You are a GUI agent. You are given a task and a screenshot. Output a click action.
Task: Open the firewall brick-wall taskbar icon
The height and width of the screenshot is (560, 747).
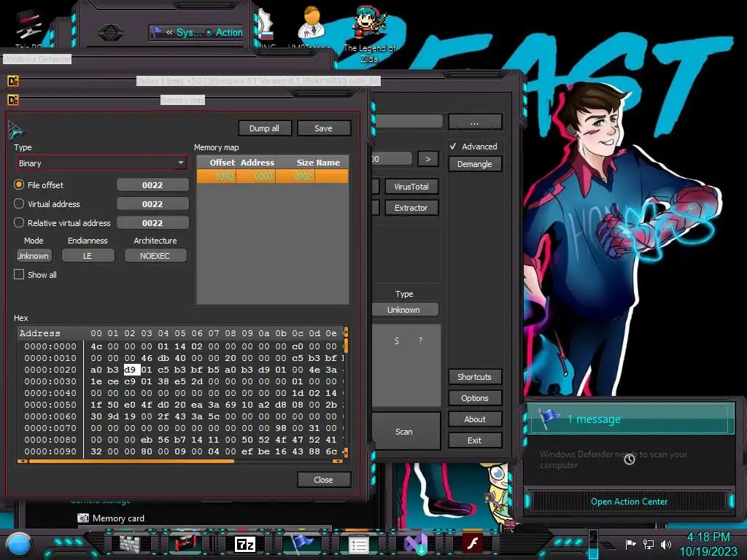click(x=130, y=544)
